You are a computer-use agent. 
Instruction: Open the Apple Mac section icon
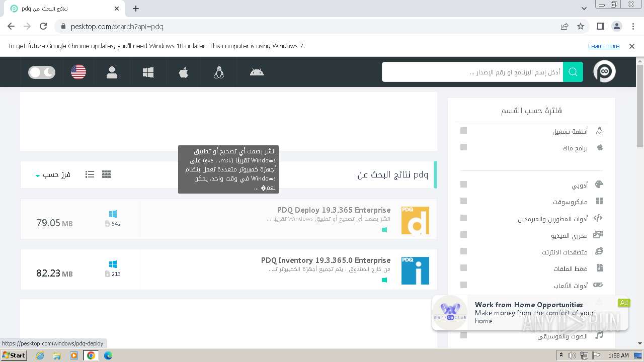[184, 72]
